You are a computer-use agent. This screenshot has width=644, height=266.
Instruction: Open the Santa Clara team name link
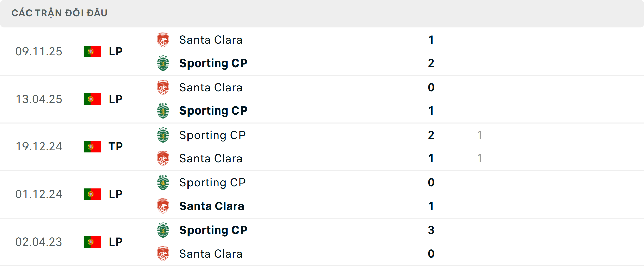click(x=211, y=40)
